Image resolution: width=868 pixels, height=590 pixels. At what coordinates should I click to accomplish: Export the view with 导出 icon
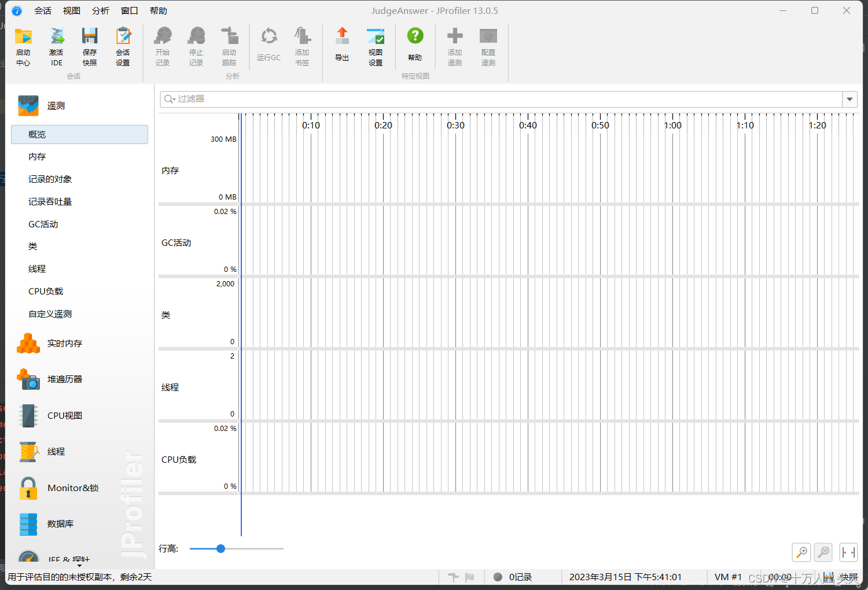342,45
